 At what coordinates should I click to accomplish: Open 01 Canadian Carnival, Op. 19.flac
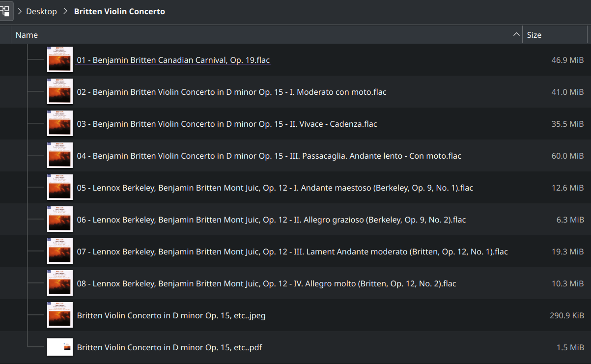tap(173, 60)
